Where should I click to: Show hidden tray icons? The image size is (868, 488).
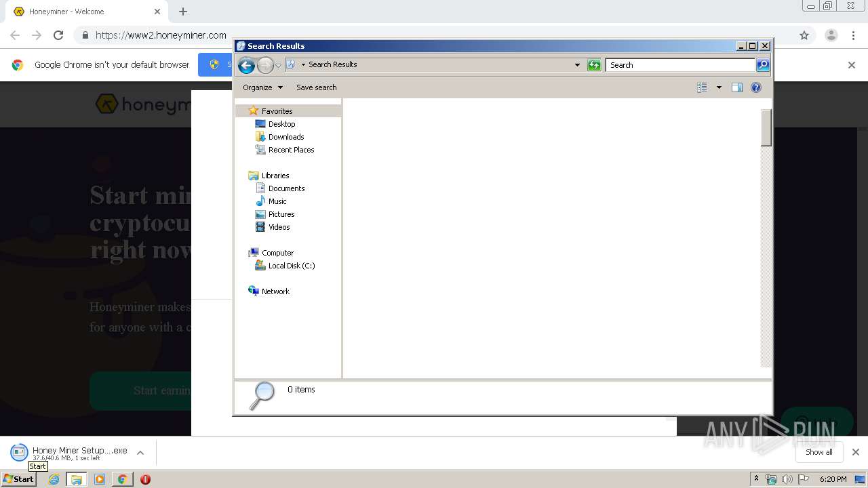[756, 479]
